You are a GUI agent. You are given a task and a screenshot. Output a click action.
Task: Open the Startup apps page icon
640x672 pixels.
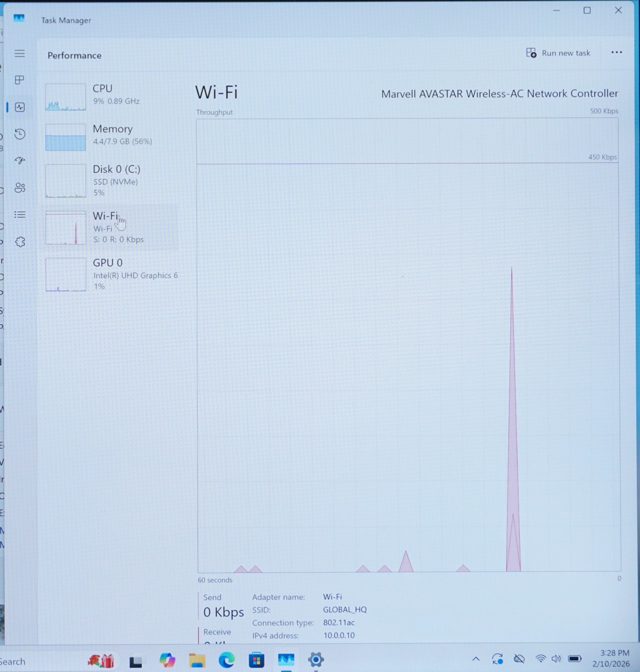(x=20, y=160)
